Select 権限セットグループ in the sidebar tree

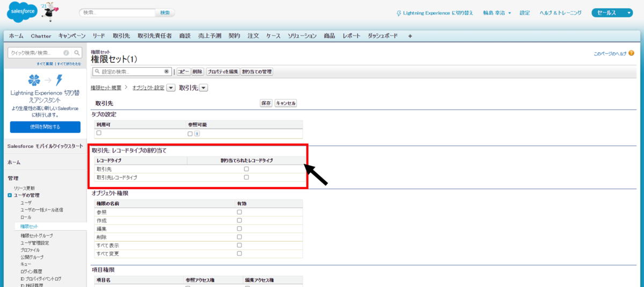click(x=36, y=236)
